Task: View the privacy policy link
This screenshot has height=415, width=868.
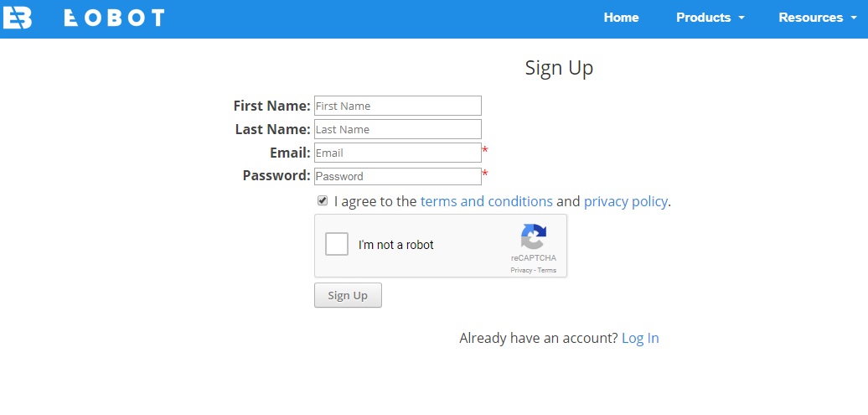Action: point(625,201)
